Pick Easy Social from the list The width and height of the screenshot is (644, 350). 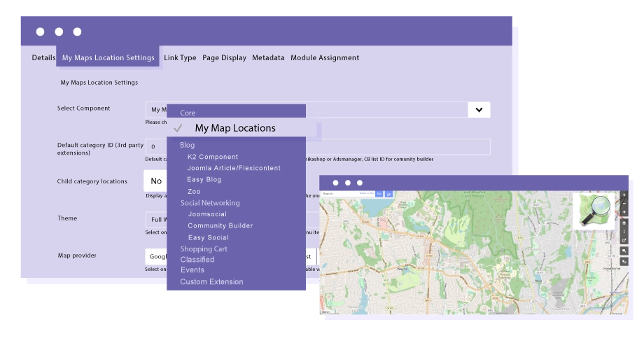pyautogui.click(x=208, y=237)
